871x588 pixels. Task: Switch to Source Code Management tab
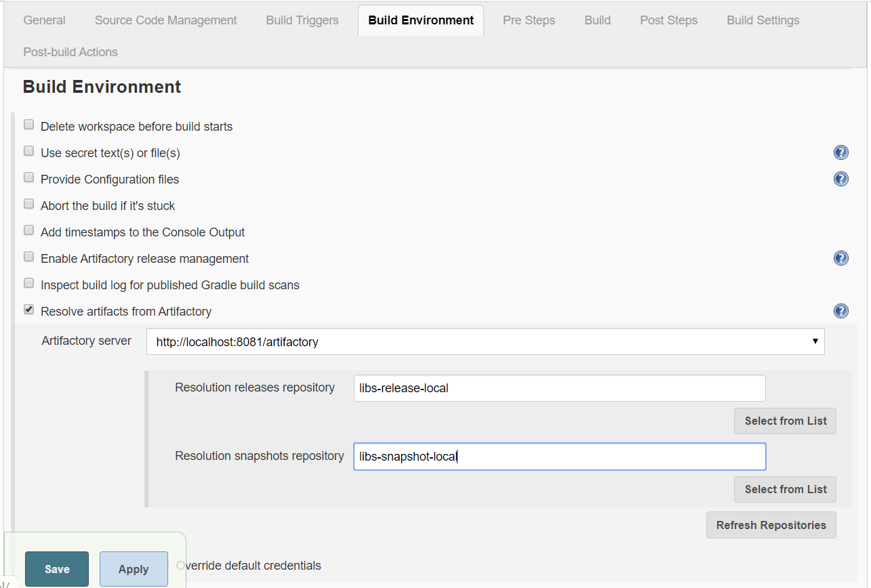[x=165, y=20]
